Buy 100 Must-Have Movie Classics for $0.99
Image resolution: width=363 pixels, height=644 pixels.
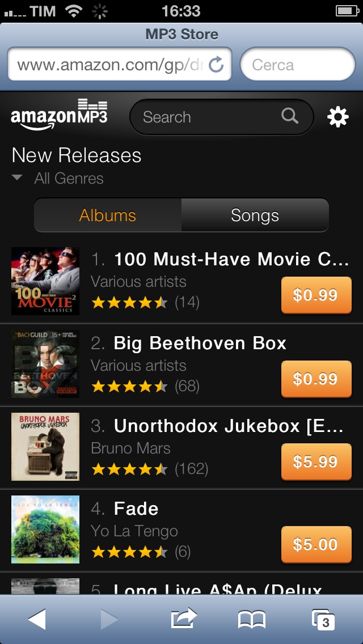point(316,295)
